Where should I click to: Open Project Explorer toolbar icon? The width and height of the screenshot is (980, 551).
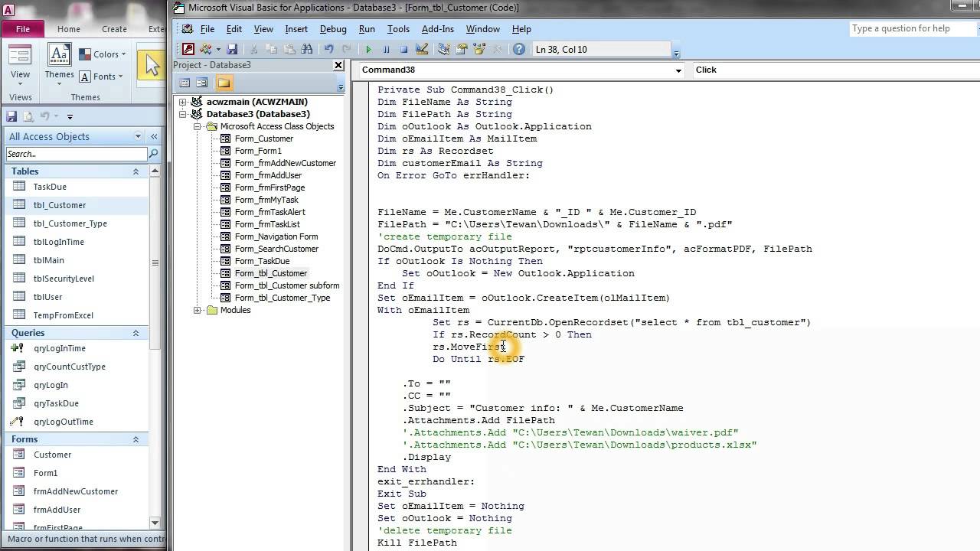point(443,49)
